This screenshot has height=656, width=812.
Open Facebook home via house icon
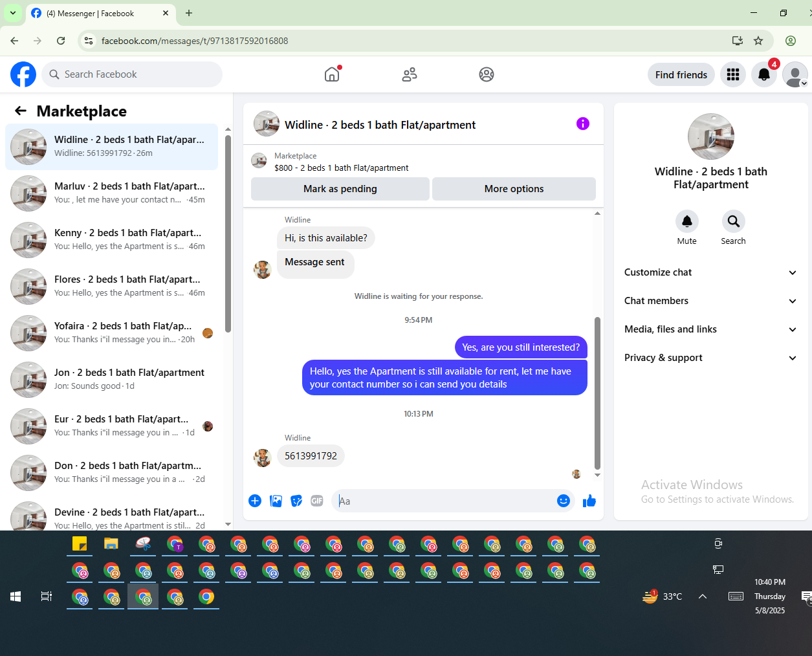point(332,74)
